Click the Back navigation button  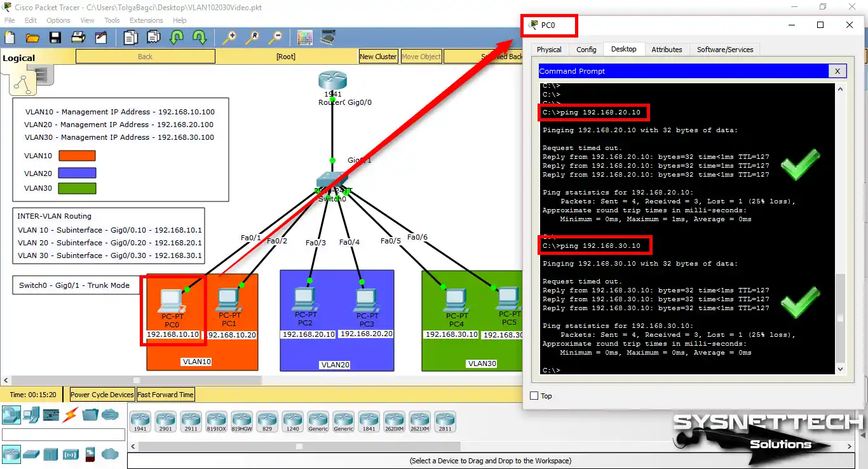click(x=145, y=56)
